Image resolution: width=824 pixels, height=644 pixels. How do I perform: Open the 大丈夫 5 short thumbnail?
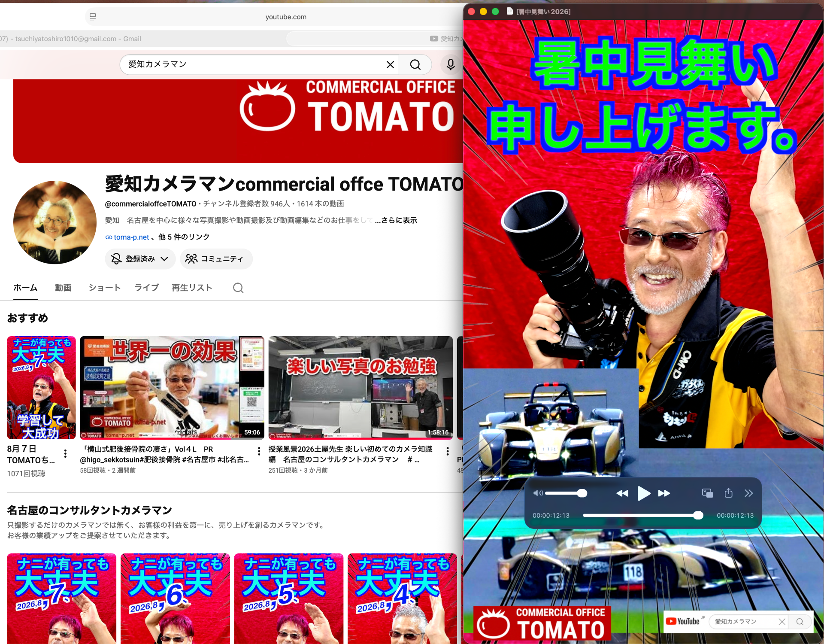tap(289, 598)
